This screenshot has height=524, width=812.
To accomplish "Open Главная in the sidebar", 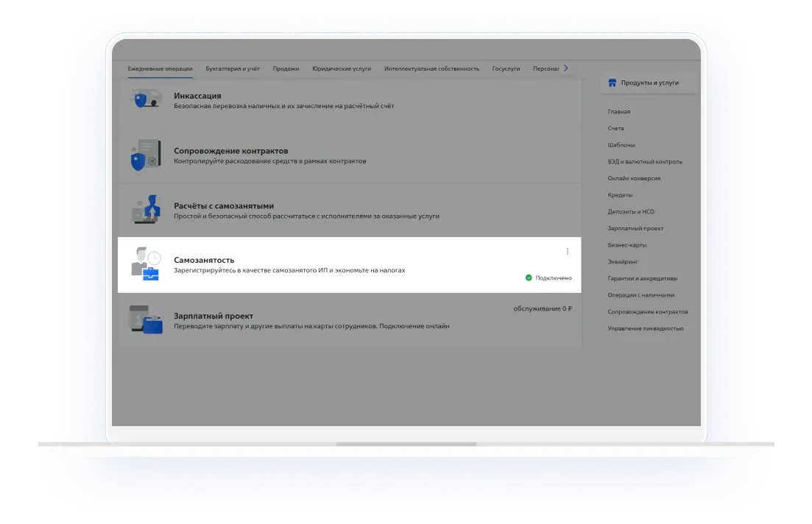I will pyautogui.click(x=619, y=112).
